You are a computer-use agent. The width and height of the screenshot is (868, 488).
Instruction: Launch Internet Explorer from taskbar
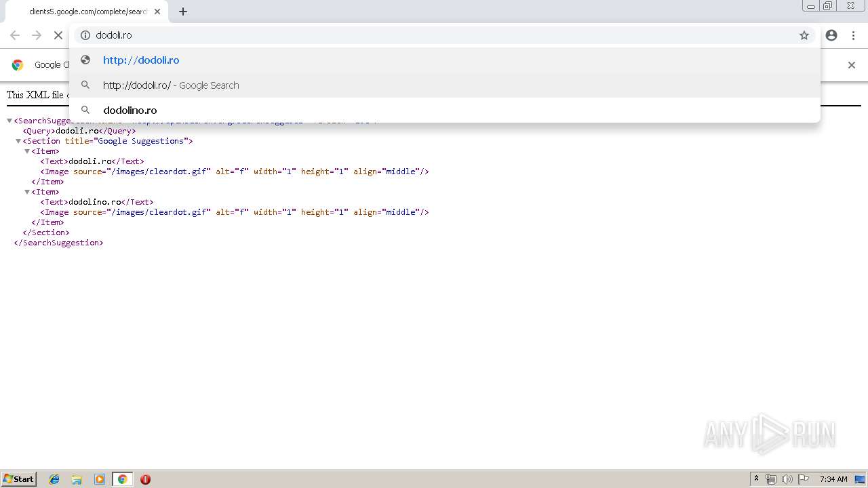click(54, 479)
